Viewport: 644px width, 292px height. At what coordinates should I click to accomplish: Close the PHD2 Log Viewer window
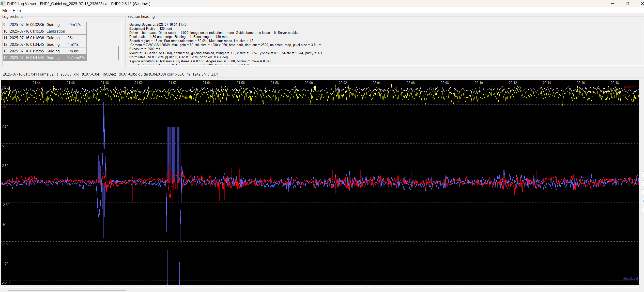coord(641,4)
